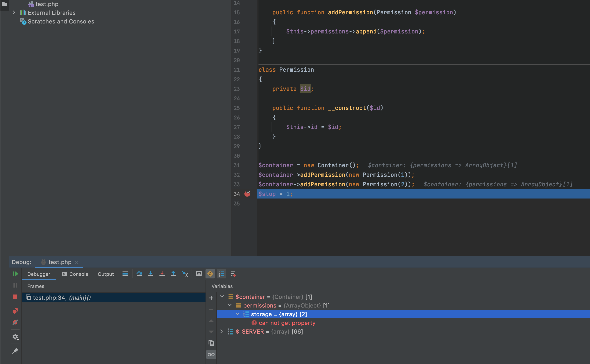Viewport: 590px width, 364px height.
Task: Collapse the $container variable node
Action: point(222,297)
